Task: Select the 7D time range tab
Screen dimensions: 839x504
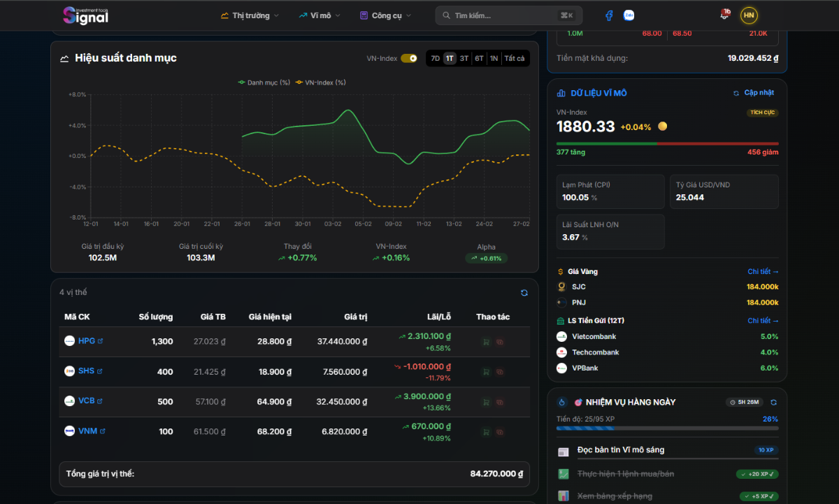Action: pos(435,58)
